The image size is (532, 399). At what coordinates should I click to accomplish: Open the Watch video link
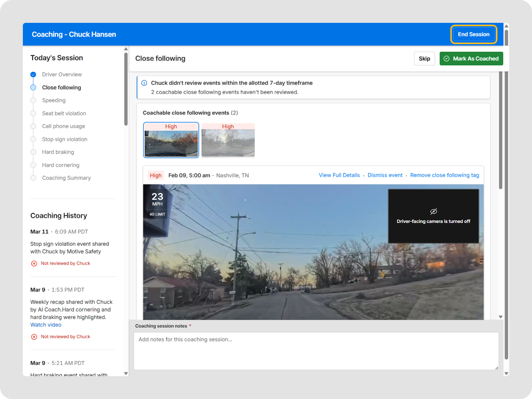(x=46, y=325)
